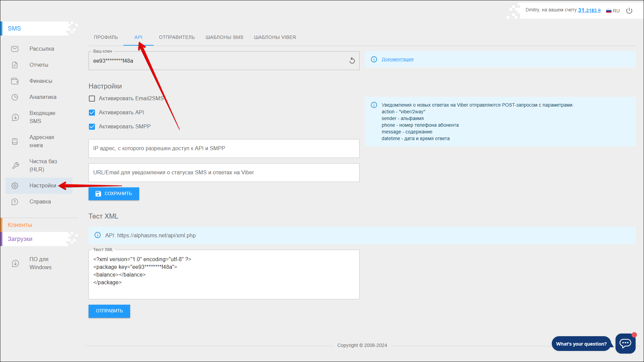Screen dimensions: 644x362
Task: Uncheck the Активировать API checkbox
Action: 92,113
